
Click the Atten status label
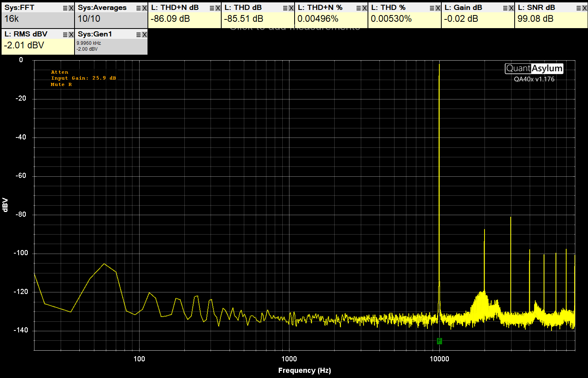59,72
